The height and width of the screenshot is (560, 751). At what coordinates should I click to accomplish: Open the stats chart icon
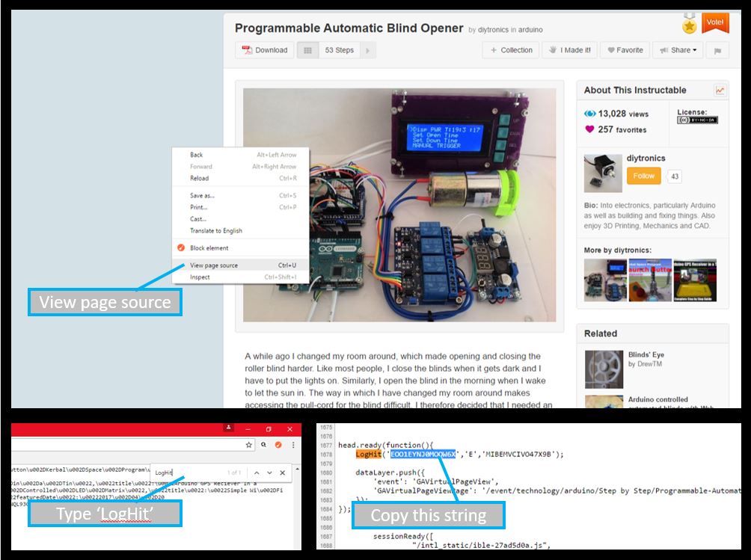click(720, 90)
